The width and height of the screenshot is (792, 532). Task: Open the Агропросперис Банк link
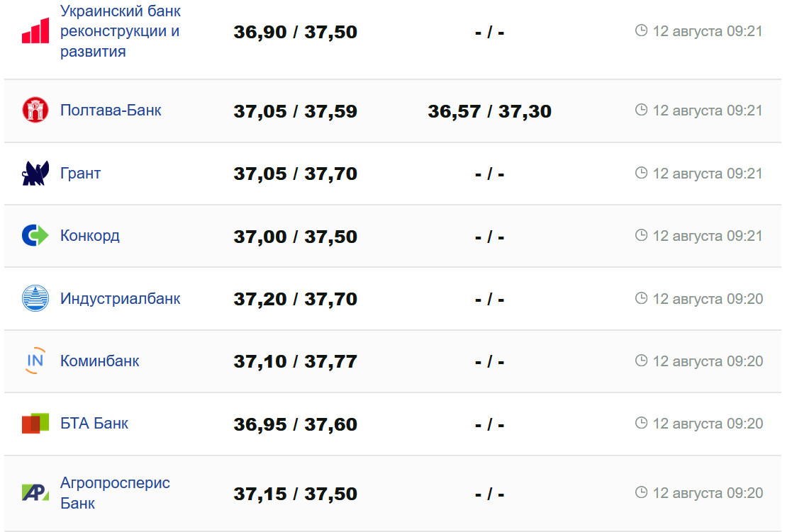click(115, 493)
